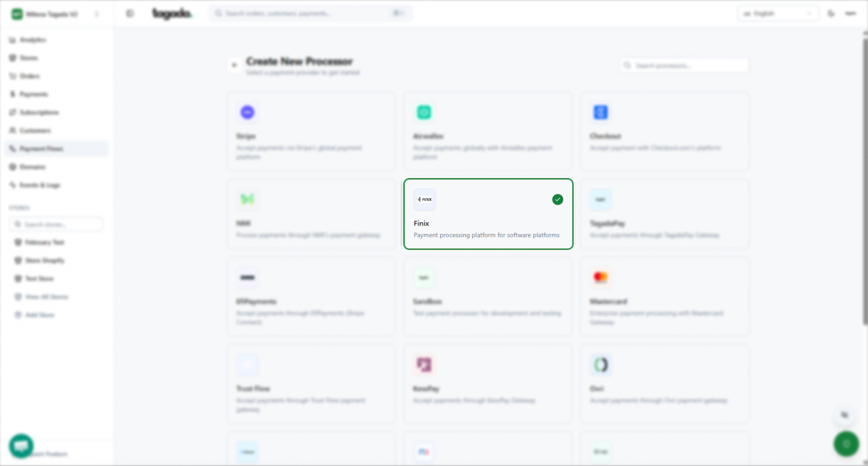Click the Add Store link
The width and height of the screenshot is (868, 466).
(40, 315)
